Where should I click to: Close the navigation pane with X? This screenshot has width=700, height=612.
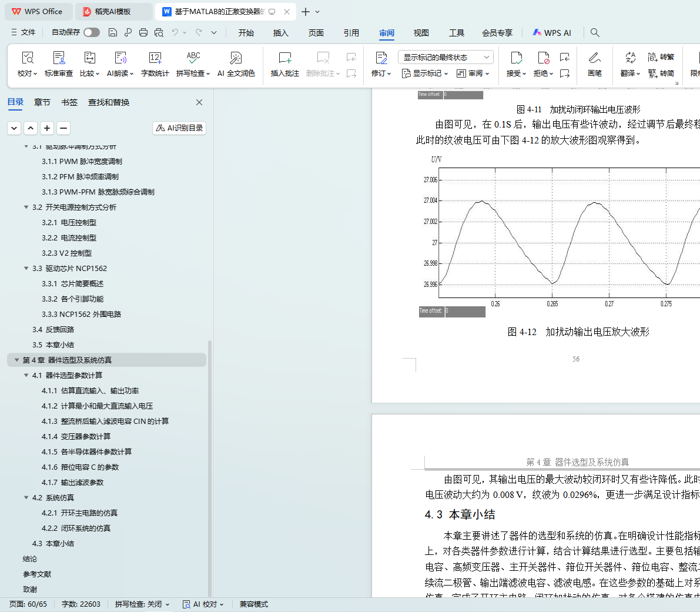[x=199, y=102]
